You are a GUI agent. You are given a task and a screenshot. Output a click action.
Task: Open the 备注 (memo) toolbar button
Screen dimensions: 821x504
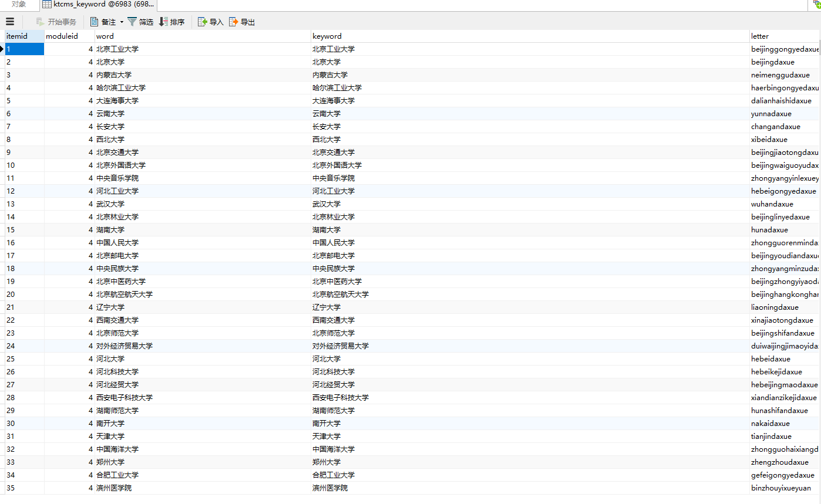click(x=103, y=22)
